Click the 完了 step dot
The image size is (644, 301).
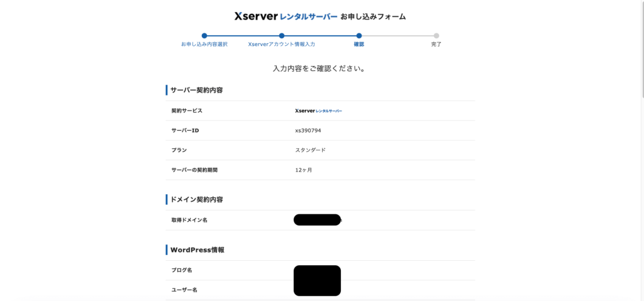click(x=436, y=36)
